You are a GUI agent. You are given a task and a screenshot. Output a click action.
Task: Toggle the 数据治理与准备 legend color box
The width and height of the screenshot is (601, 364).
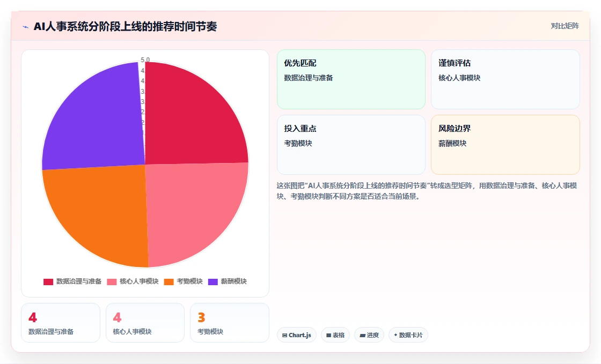48,281
